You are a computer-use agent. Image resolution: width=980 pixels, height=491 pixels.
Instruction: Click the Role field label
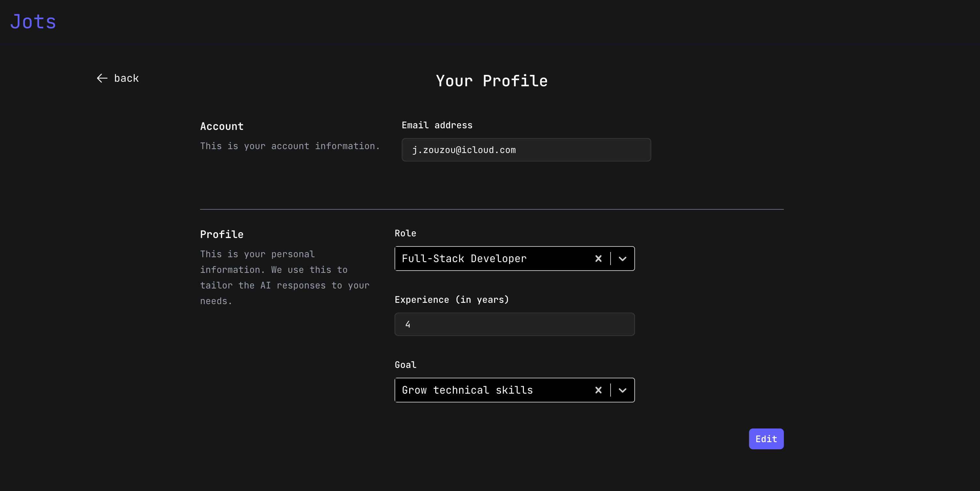(x=405, y=233)
